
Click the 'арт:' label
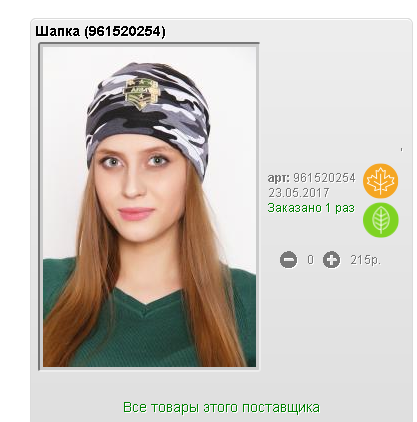coord(279,178)
